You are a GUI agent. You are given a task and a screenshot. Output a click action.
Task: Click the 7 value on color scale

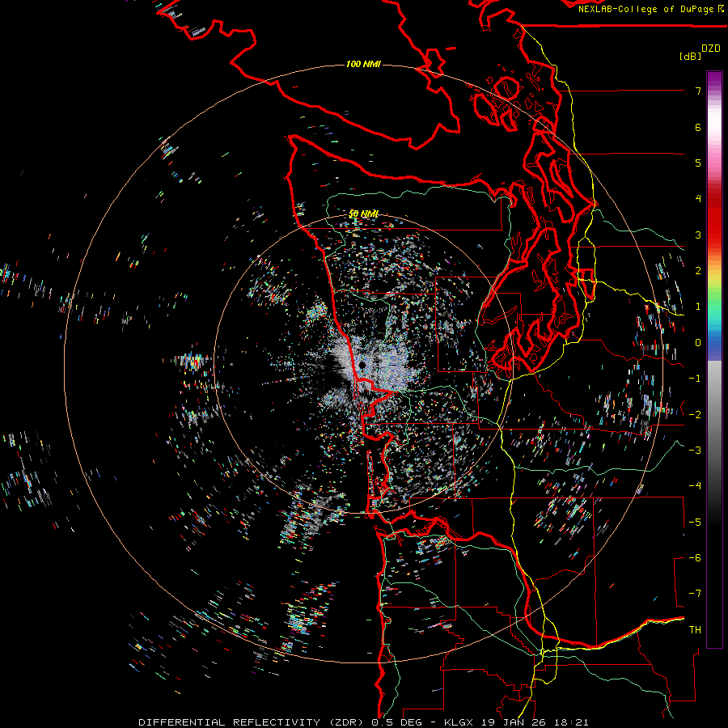(698, 91)
